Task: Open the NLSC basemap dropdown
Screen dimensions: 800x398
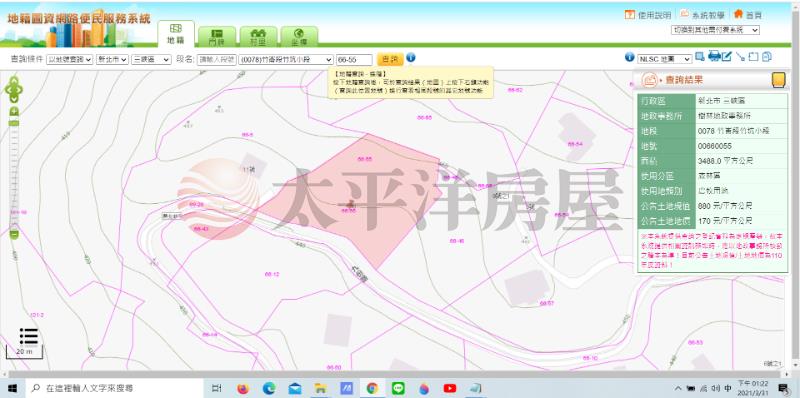Action: click(x=664, y=59)
